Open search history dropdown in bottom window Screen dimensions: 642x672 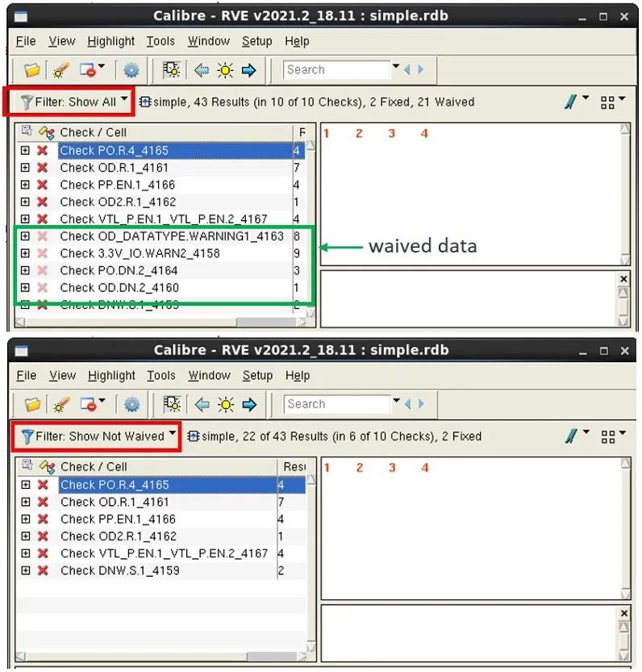coord(397,400)
